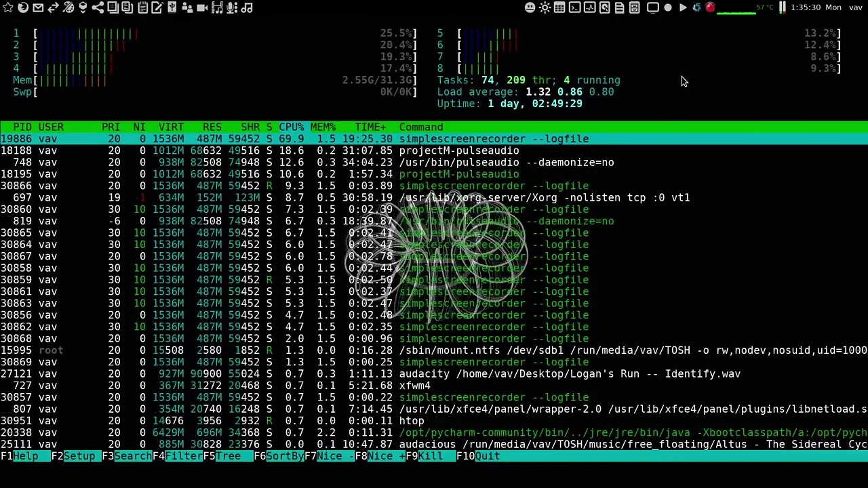
Task: Select the PID 748 pulseaudio row
Action: pos(434,162)
